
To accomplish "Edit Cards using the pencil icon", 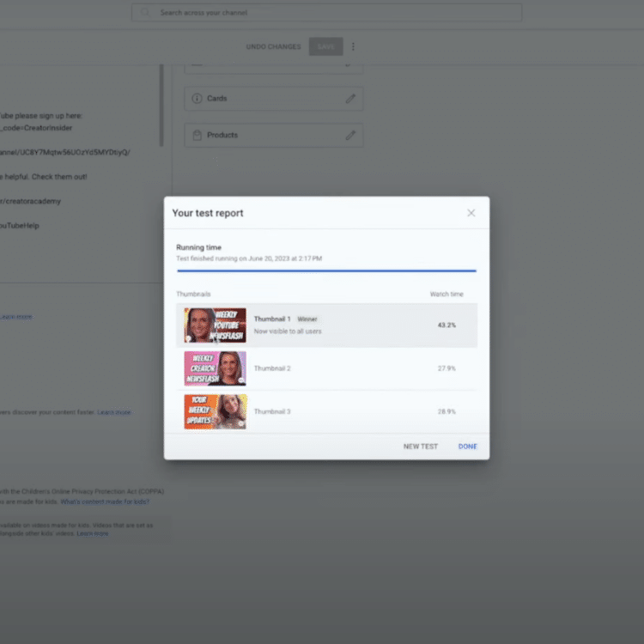I will pos(350,99).
